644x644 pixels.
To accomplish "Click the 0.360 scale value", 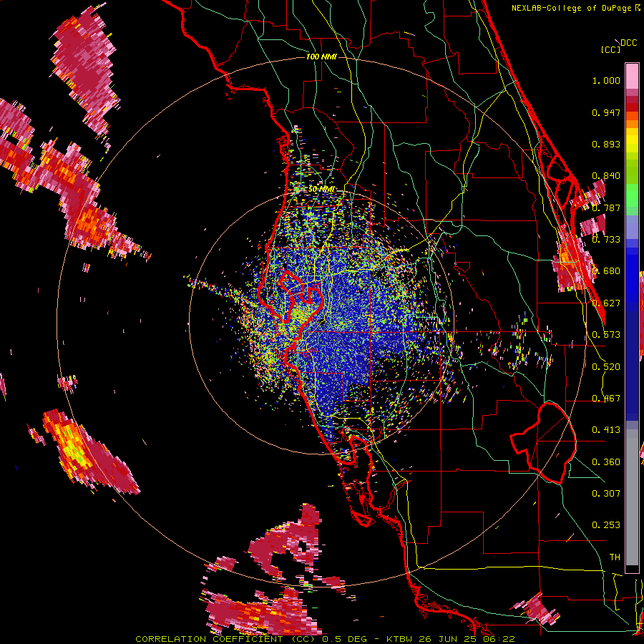I will [x=606, y=462].
